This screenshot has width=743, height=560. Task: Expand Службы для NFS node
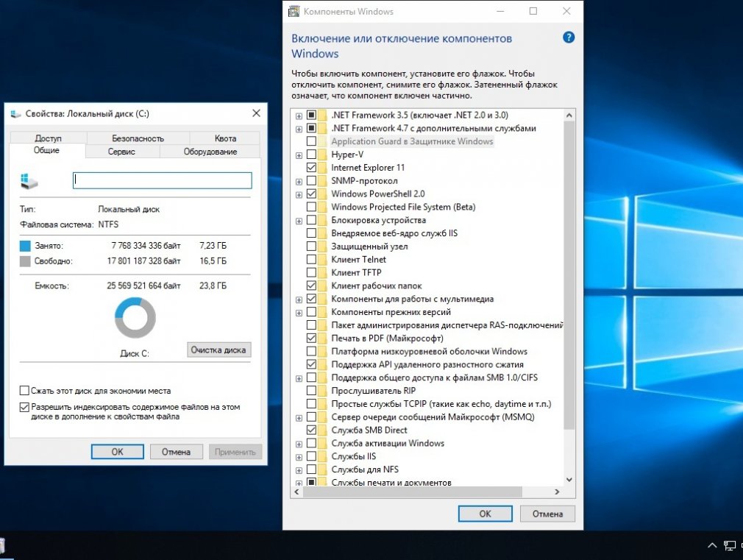pos(299,470)
